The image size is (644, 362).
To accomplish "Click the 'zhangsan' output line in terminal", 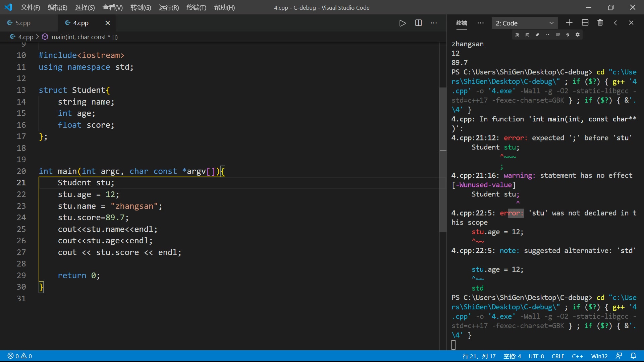I will [x=468, y=44].
